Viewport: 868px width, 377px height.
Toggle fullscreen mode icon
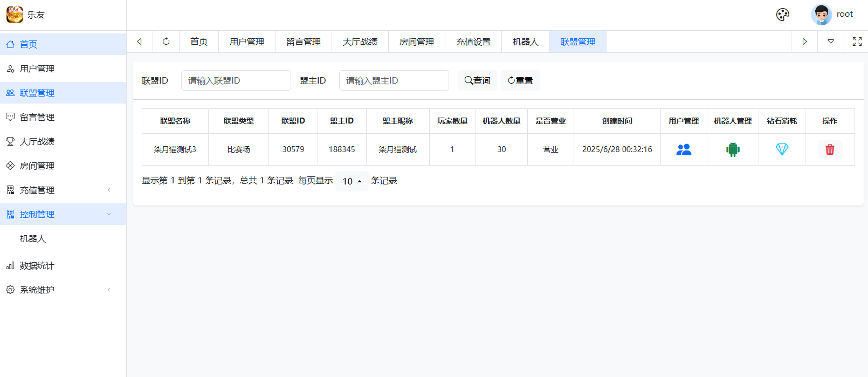(x=857, y=42)
